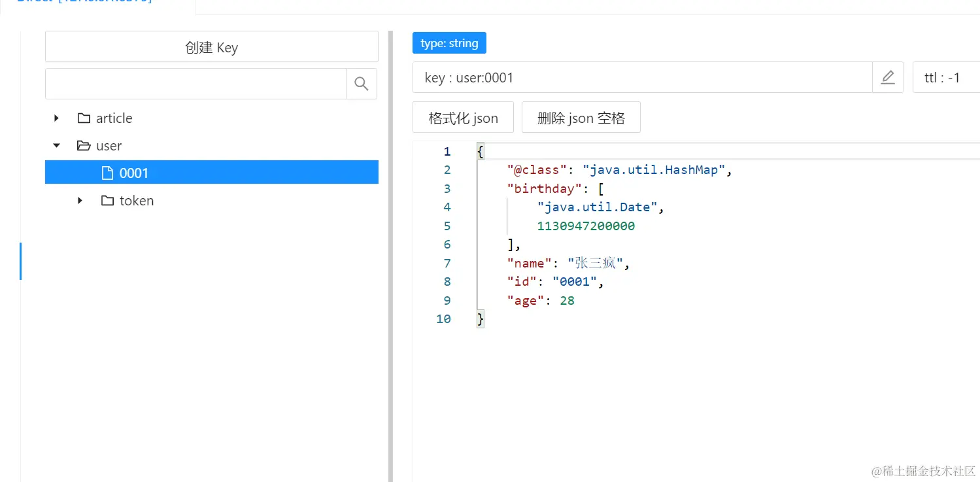Click the "@class" key in editor
This screenshot has height=482, width=980.
tap(537, 170)
